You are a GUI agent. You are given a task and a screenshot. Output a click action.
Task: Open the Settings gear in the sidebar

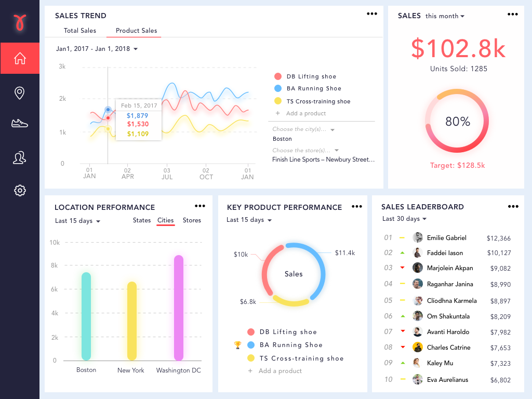(20, 190)
